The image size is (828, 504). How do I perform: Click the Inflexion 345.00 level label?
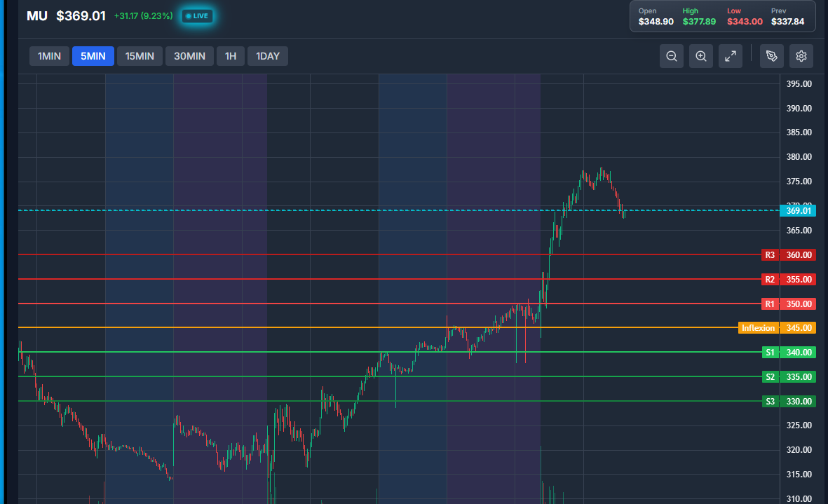coord(777,328)
